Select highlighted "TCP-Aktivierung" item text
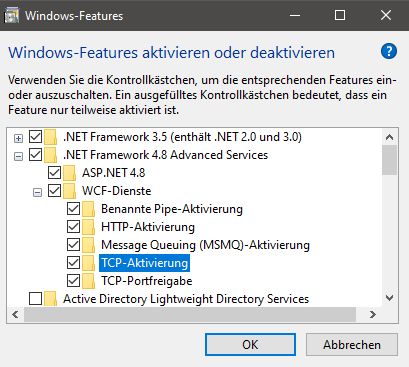Screen dimensions: 409x367 pos(145,263)
